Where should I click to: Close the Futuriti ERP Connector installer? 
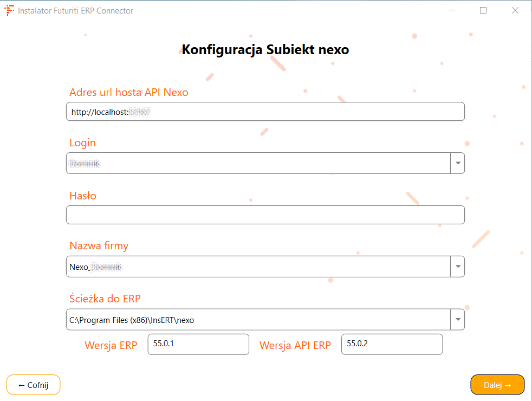tap(515, 10)
